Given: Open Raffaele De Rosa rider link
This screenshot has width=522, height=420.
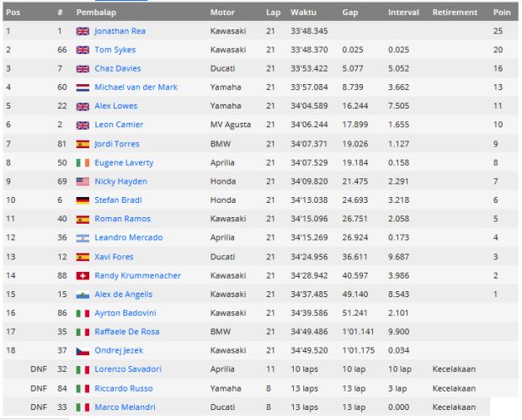Looking at the screenshot, I should pyautogui.click(x=127, y=332).
